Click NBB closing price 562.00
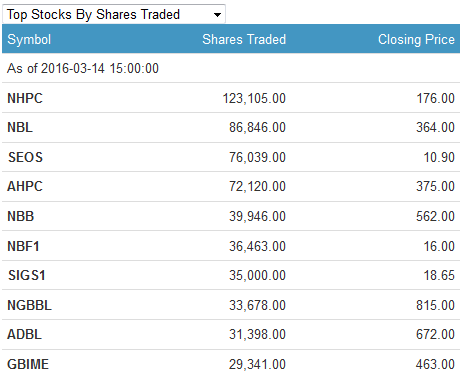 435,216
